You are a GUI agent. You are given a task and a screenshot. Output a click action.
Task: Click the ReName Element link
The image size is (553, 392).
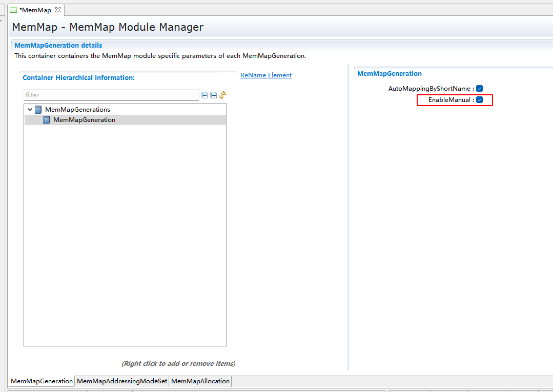(x=266, y=75)
